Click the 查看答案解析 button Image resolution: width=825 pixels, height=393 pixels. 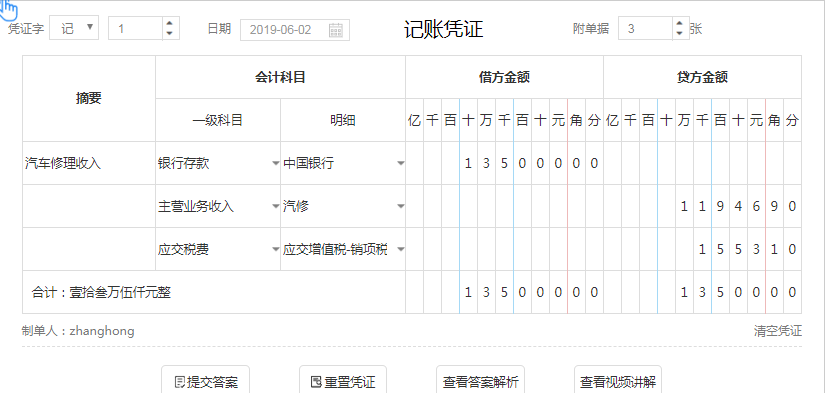480,381
